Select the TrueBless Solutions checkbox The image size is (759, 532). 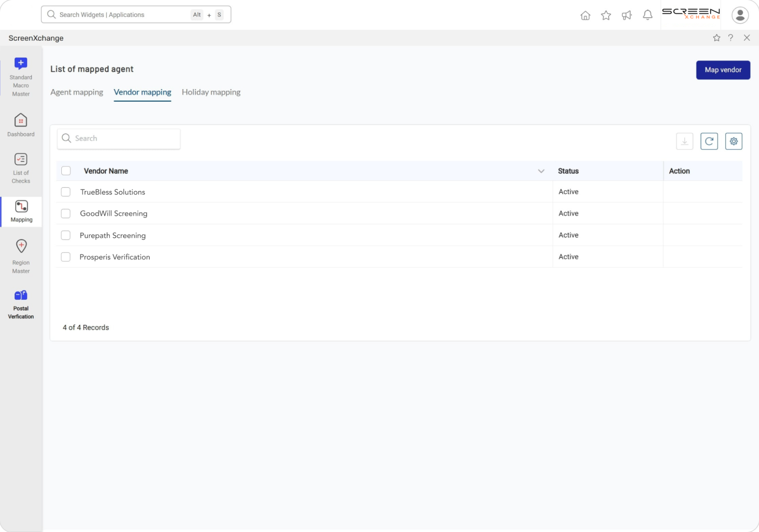66,192
